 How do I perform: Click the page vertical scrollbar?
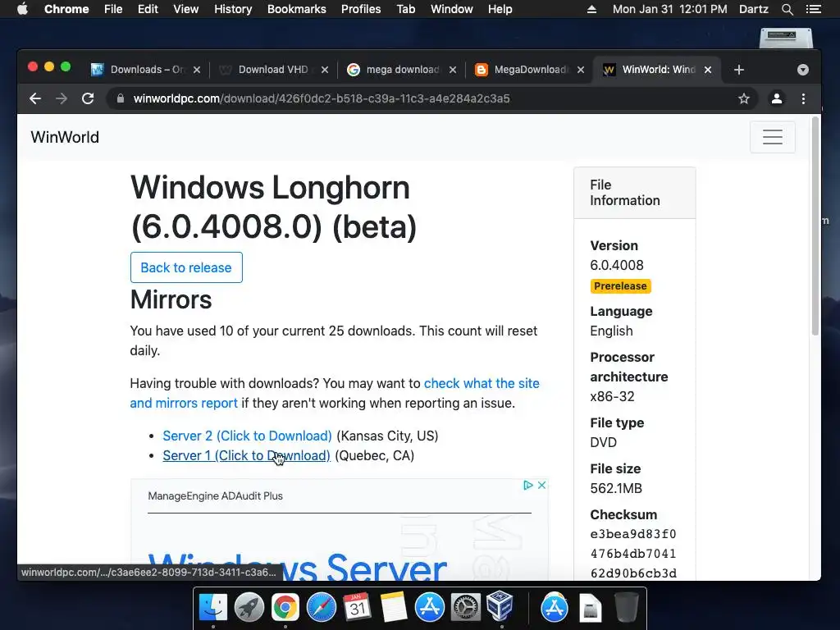[x=815, y=226]
